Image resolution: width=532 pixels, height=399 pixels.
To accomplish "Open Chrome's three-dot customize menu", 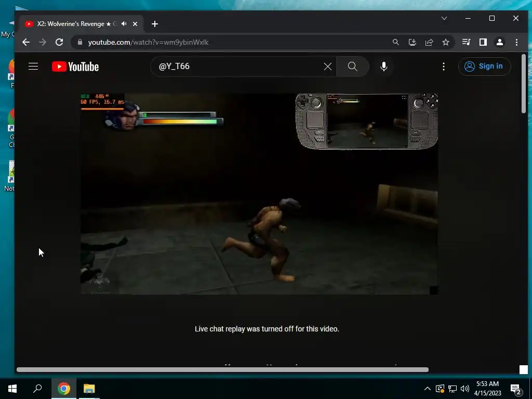I will click(516, 42).
